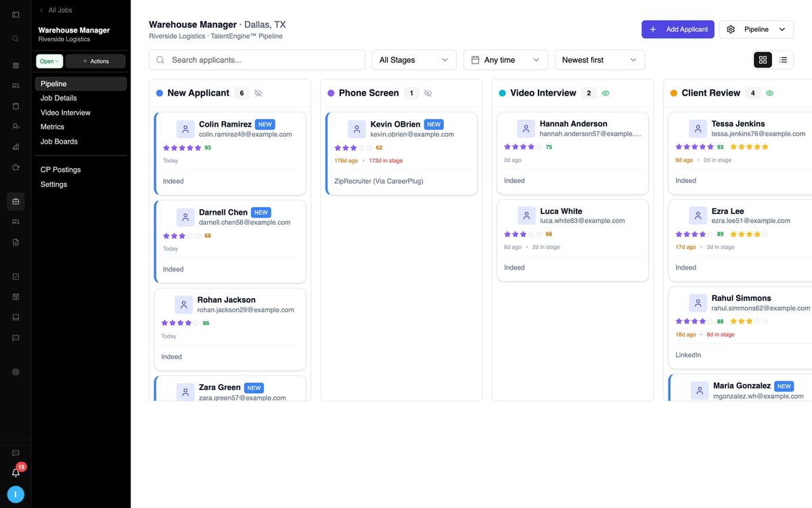This screenshot has width=812, height=508.
Task: Toggle the eye icon for Client Review
Action: coord(770,93)
